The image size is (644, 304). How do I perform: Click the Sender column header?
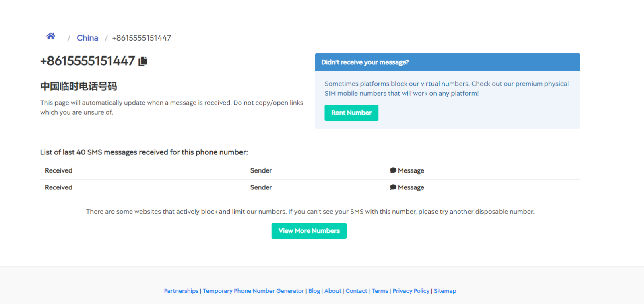(261, 170)
